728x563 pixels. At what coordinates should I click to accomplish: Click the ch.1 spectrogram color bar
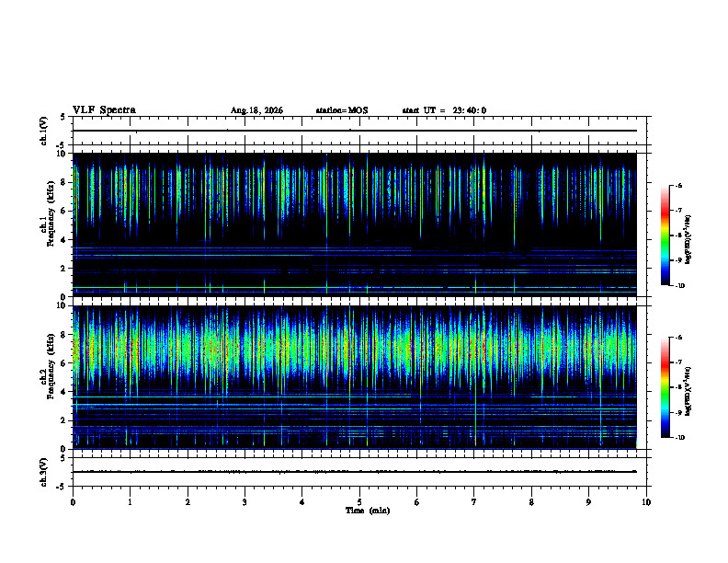pyautogui.click(x=665, y=236)
